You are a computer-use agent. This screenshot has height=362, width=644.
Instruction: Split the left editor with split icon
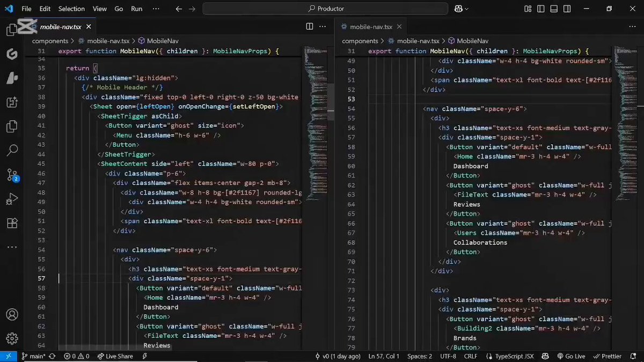(310, 26)
